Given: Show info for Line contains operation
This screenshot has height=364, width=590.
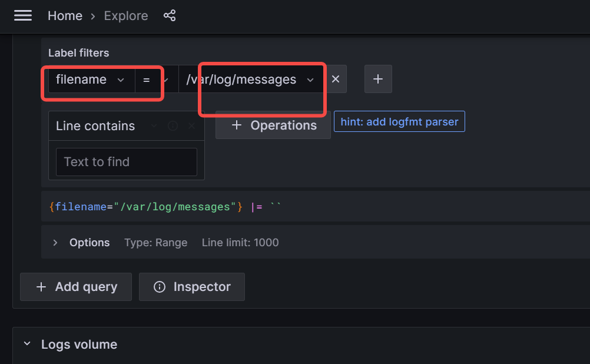Looking at the screenshot, I should (x=173, y=126).
